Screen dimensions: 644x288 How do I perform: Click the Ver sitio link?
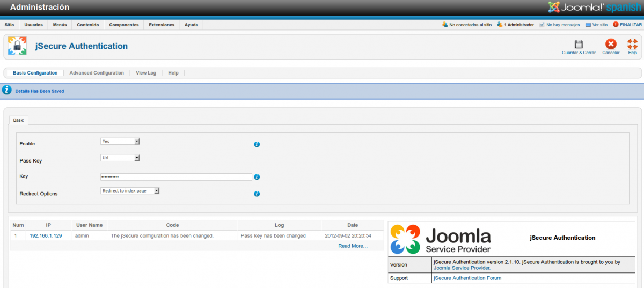point(599,25)
